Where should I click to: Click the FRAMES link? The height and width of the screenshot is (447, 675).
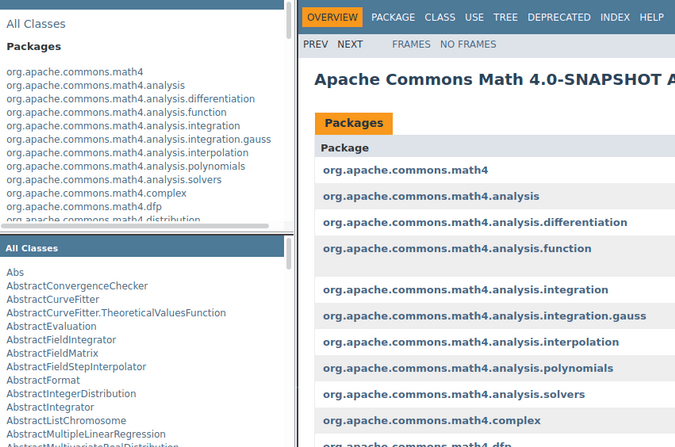(411, 44)
